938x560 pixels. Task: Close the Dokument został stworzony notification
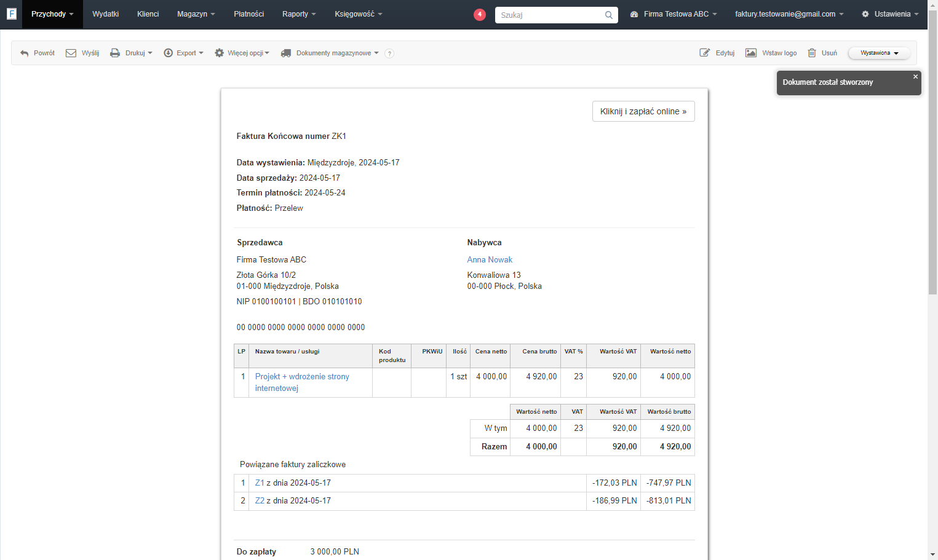point(915,77)
